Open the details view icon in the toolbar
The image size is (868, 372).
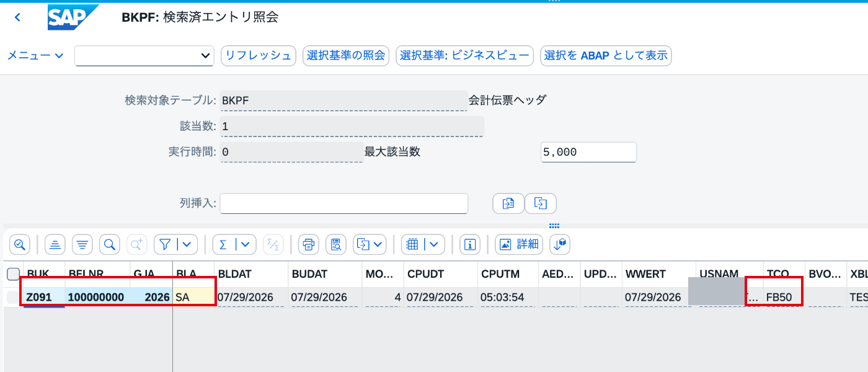19,244
